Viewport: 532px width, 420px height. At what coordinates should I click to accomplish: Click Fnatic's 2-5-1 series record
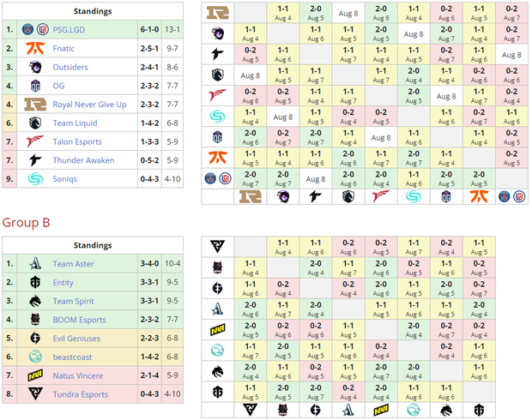click(x=149, y=49)
